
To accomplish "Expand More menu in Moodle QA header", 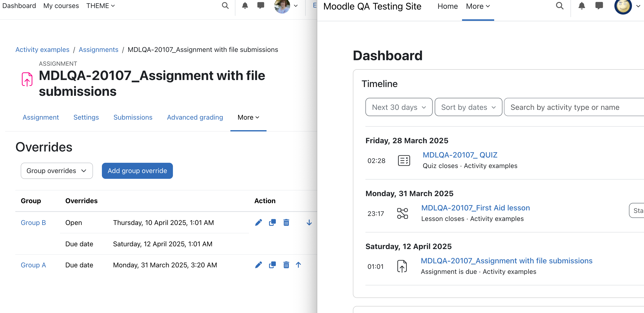I will point(478,6).
